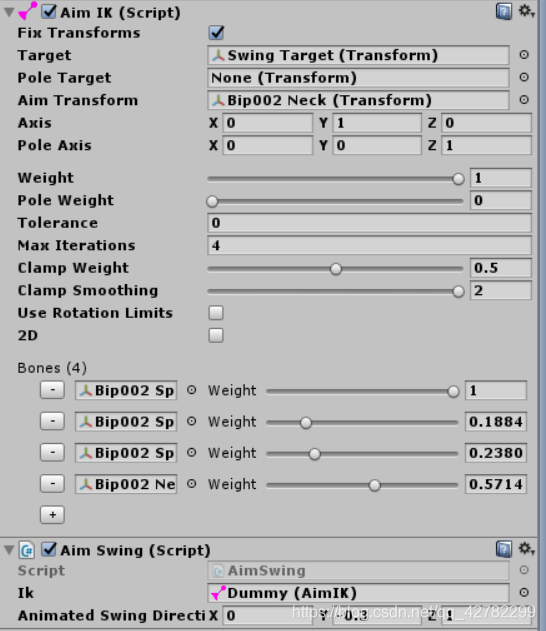
Task: Disable the Aim IK component checkbox
Action: point(49,12)
